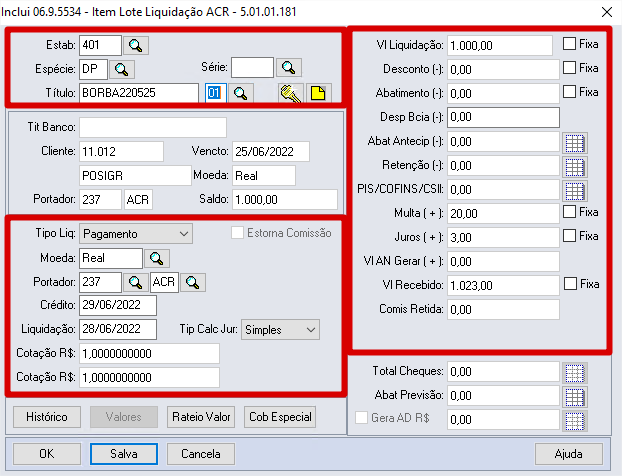Click the Juros field showing 3,00
This screenshot has height=476, width=622.
click(503, 238)
